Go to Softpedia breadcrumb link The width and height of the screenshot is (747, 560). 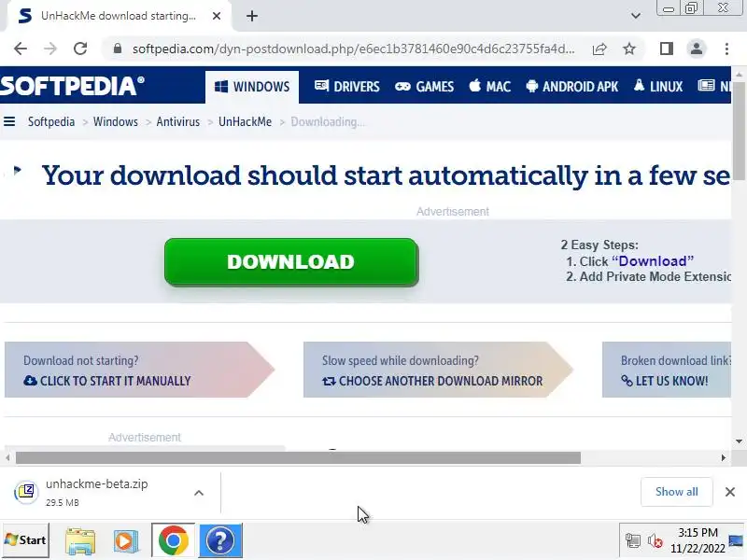(51, 122)
